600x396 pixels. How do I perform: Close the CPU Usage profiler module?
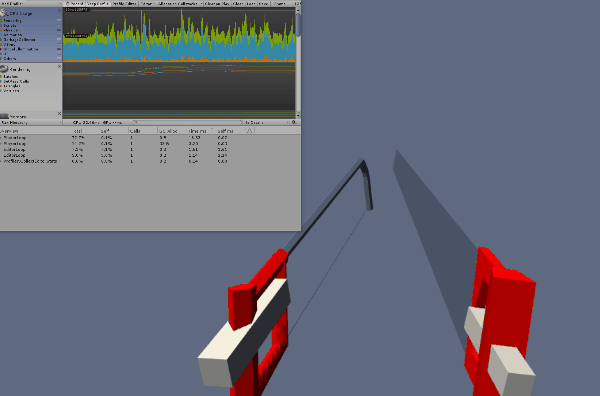click(x=59, y=10)
